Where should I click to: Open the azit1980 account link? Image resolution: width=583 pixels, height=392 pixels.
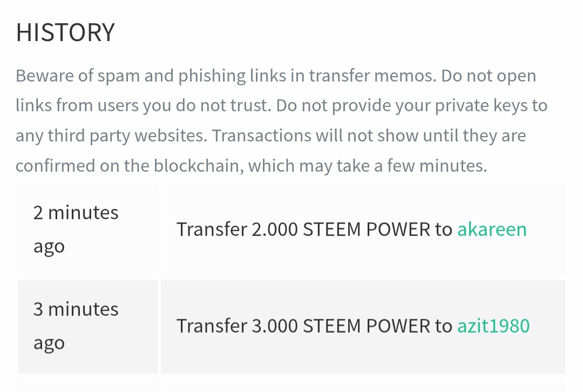point(493,326)
